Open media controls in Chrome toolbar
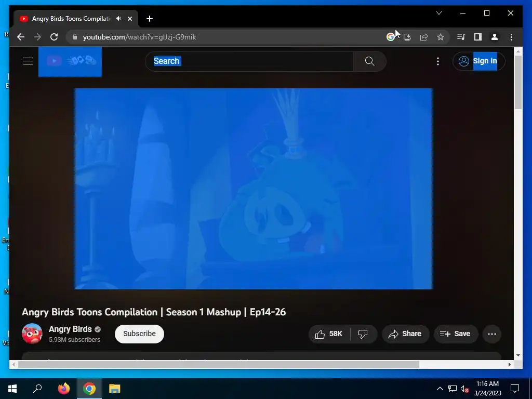The image size is (532, 399). pyautogui.click(x=461, y=37)
